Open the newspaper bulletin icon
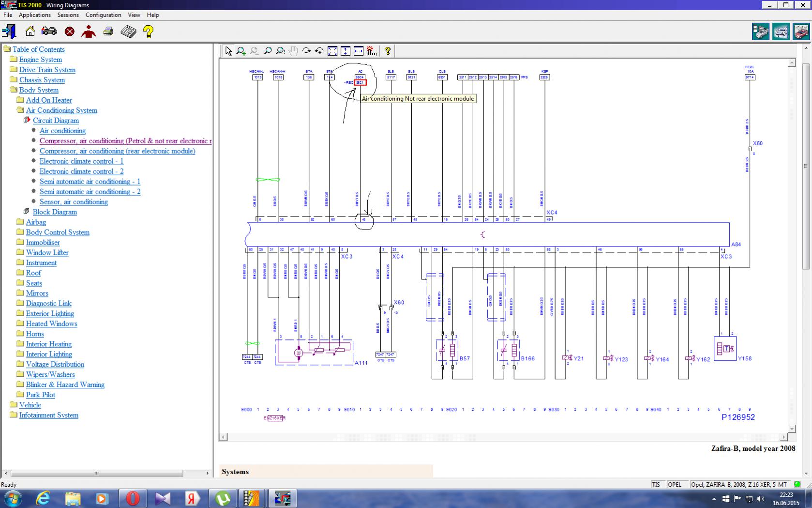The image size is (812, 508). click(x=128, y=32)
